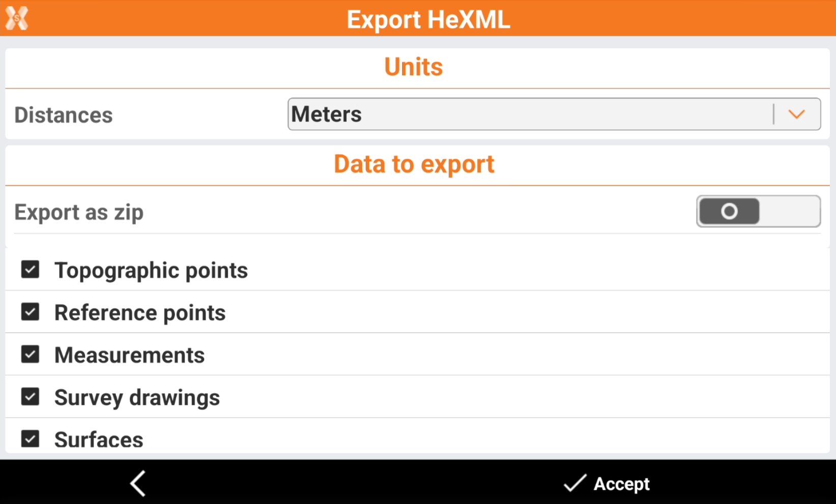
Task: Select the Measurements row text
Action: click(x=129, y=355)
